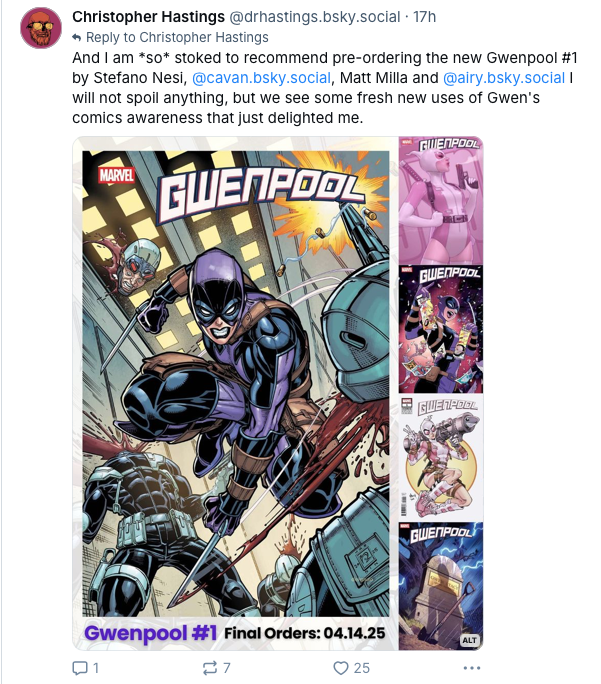Show the ALT text badge

coord(469,640)
